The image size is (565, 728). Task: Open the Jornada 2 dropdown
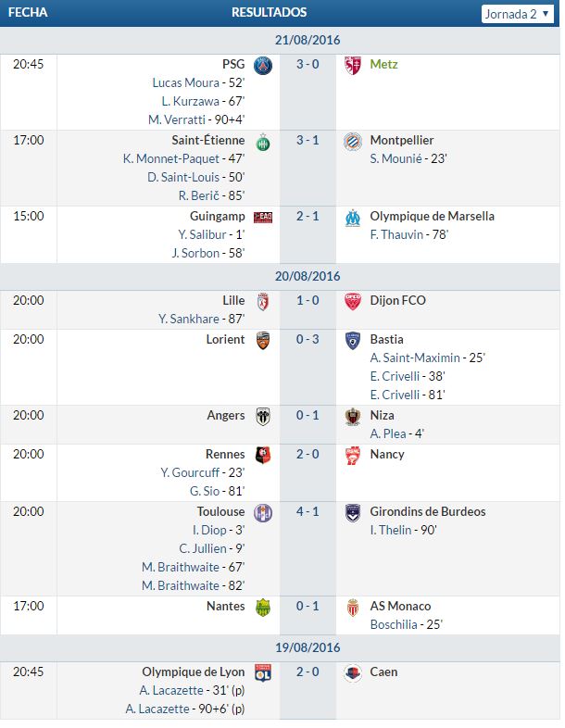[x=517, y=14]
